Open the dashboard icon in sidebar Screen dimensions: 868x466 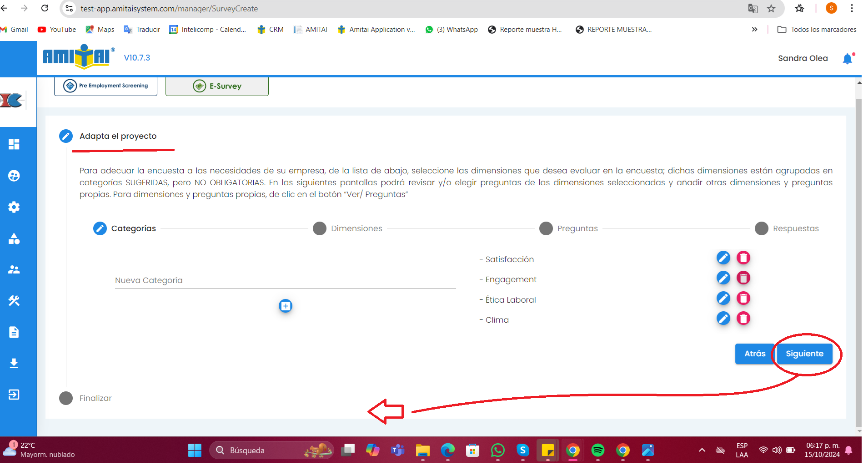click(14, 145)
